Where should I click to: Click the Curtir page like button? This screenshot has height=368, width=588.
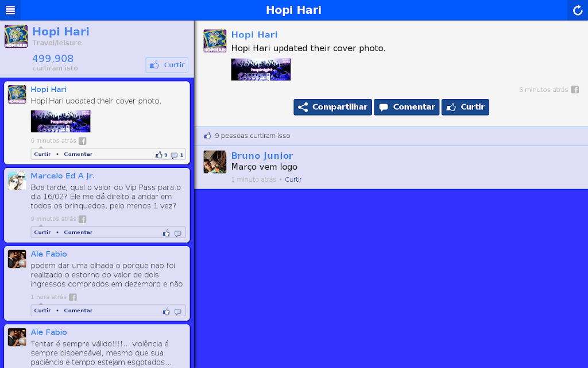pos(167,65)
